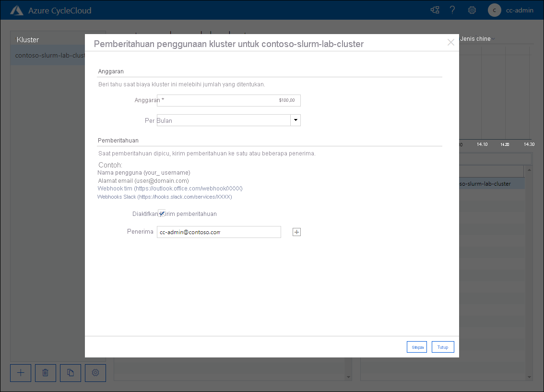Click the Tutup button

tap(442, 346)
